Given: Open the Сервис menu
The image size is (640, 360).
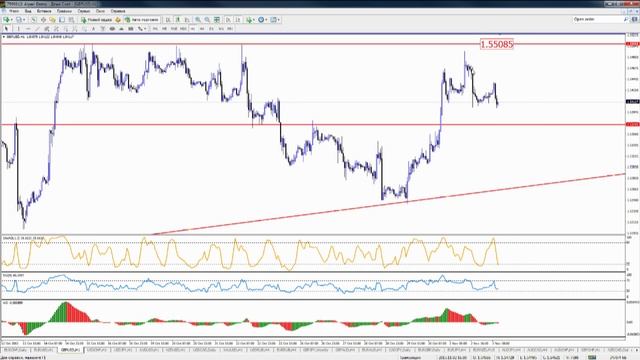Looking at the screenshot, I should [x=84, y=11].
